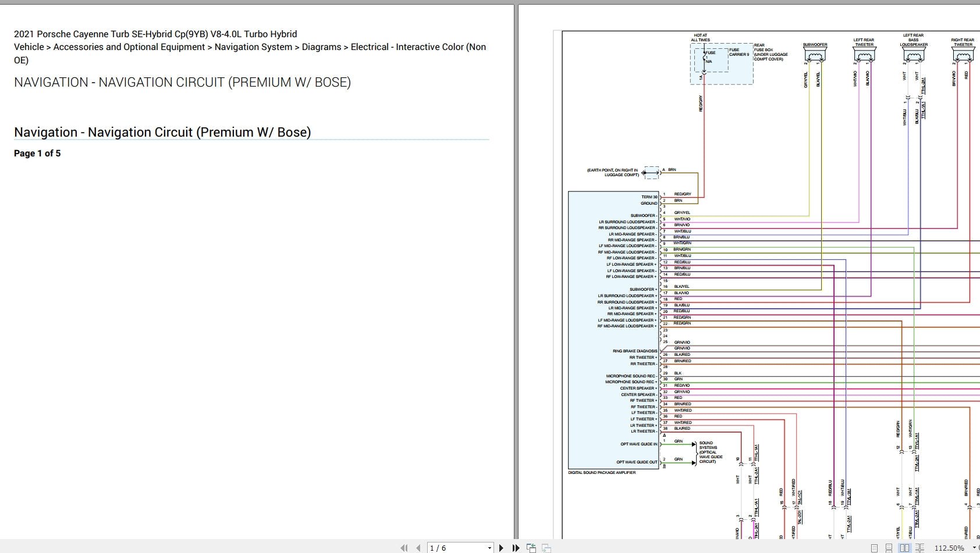Click the Navigation Circuit (Premium W/ Bose) heading
Screen dimensions: 980x553
162,133
